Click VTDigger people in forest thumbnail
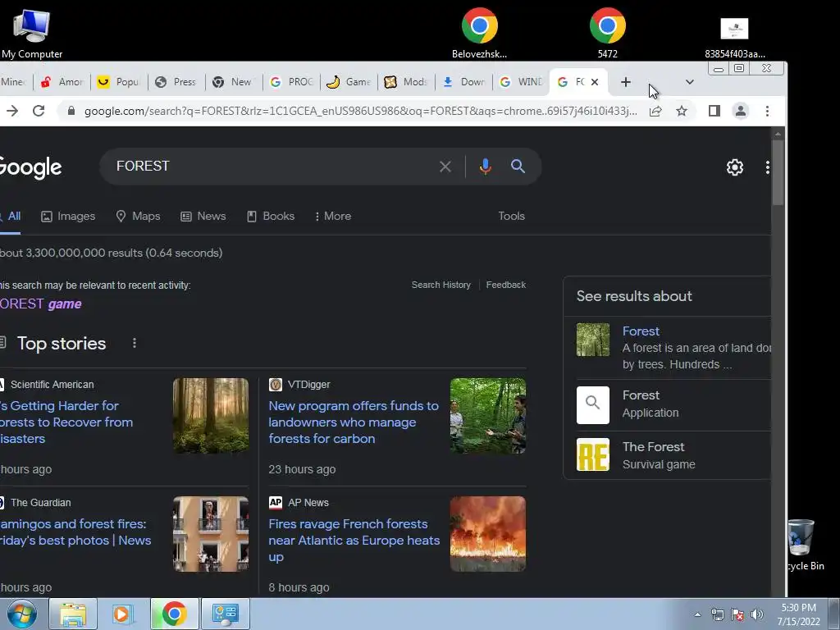 [487, 416]
